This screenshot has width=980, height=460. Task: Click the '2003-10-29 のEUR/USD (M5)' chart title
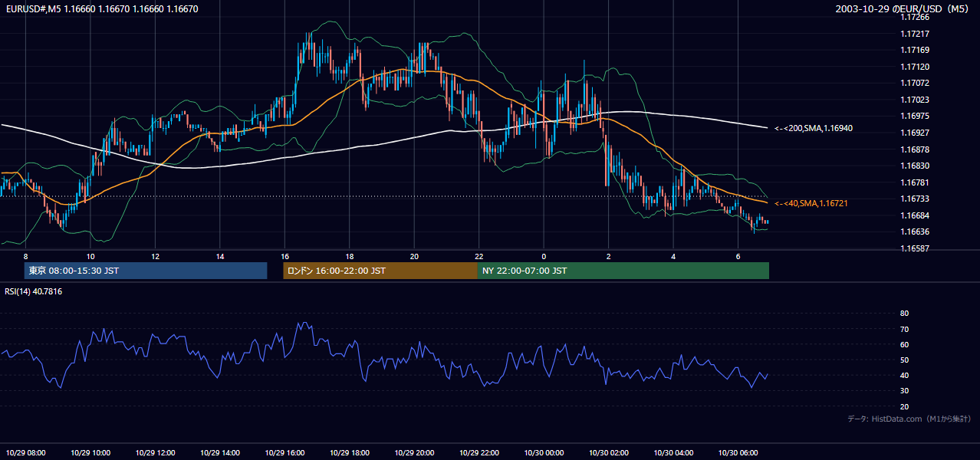pyautogui.click(x=903, y=9)
